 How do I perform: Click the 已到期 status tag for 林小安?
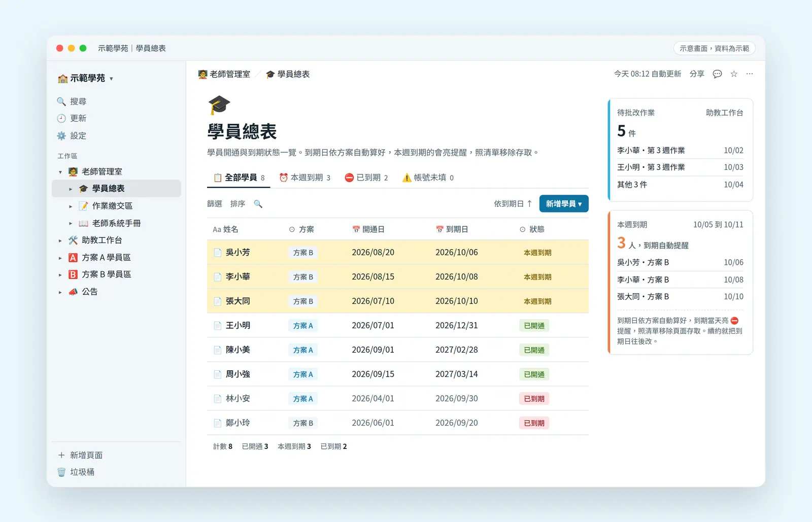coord(534,399)
